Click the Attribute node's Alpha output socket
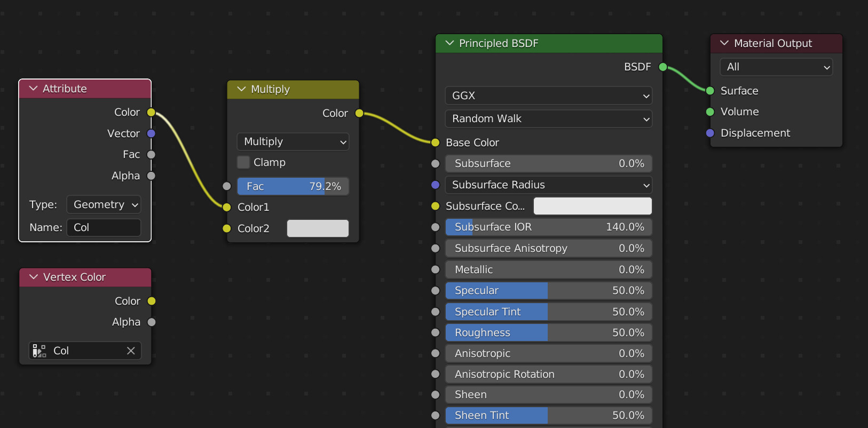Viewport: 868px width, 428px height. 151,176
